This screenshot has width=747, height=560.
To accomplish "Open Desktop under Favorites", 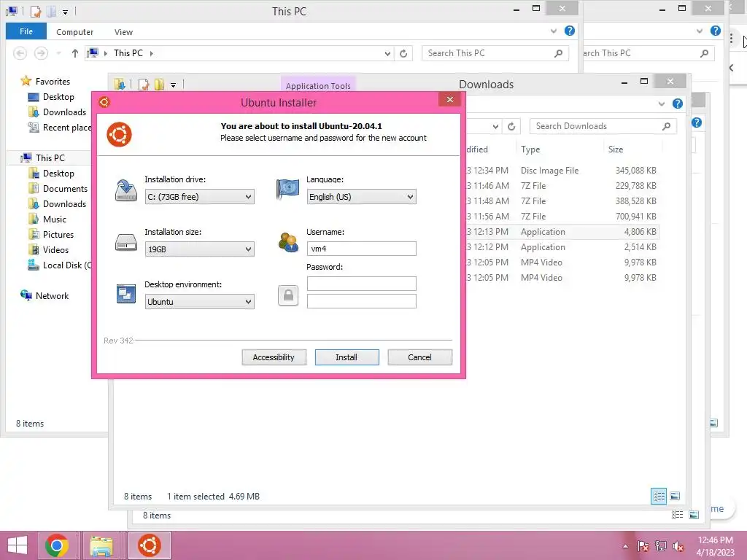I will tap(58, 97).
